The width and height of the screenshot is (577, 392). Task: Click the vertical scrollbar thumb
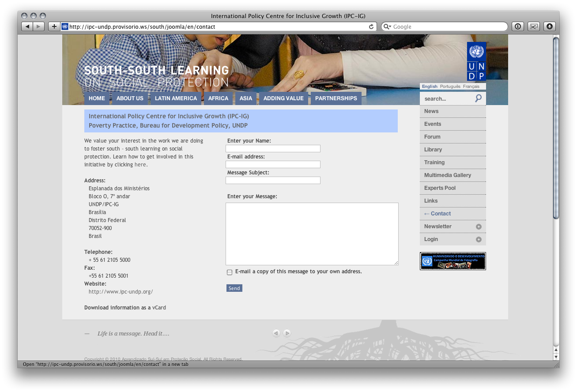tap(556, 128)
